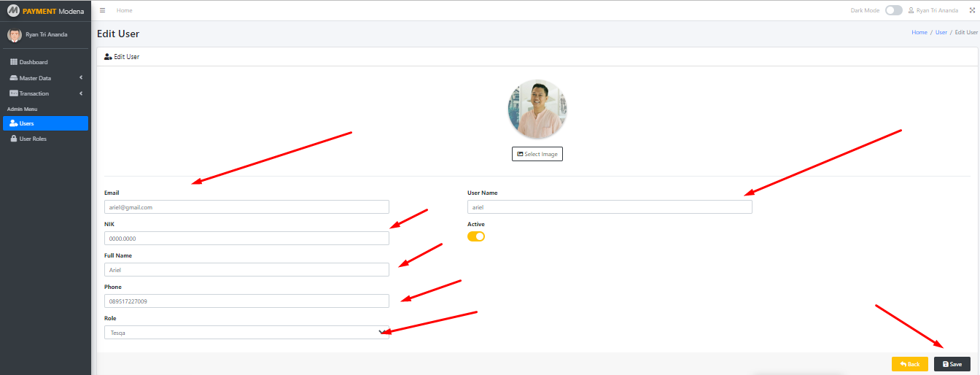This screenshot has height=375, width=980.
Task: Click Ryan Tri Ananda's sidebar avatar
Action: coord(15,34)
